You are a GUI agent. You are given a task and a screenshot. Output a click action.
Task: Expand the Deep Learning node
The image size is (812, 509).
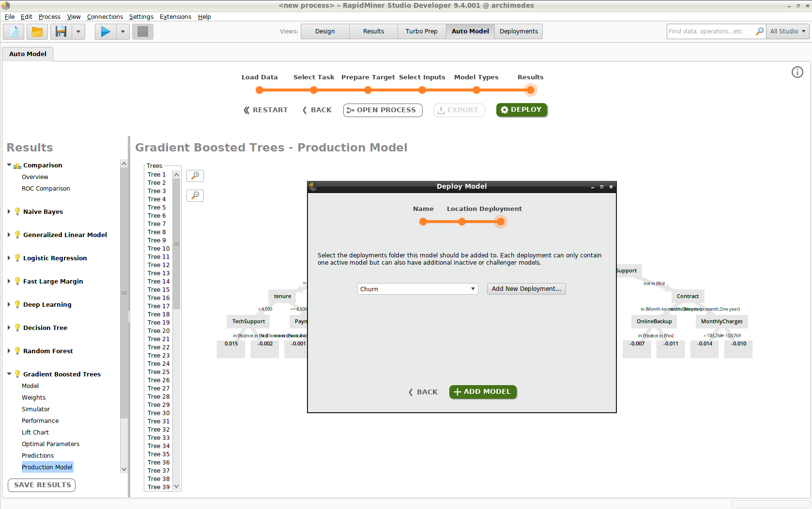click(9, 304)
